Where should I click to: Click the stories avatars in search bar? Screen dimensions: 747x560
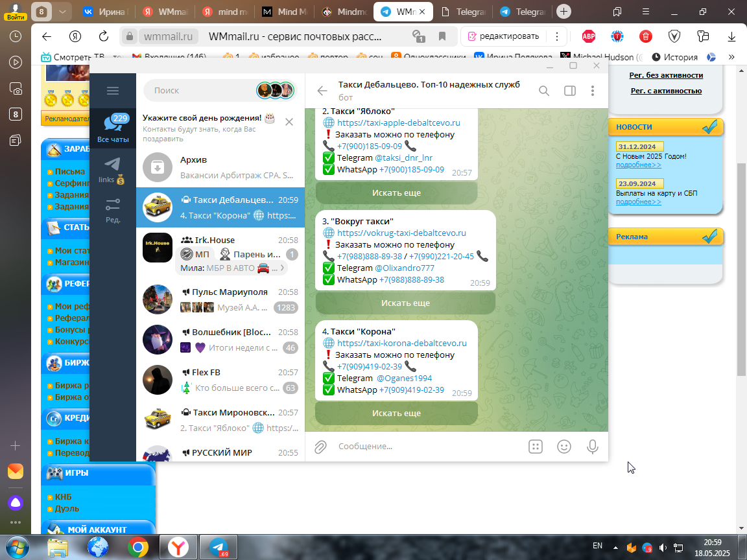pyautogui.click(x=276, y=90)
